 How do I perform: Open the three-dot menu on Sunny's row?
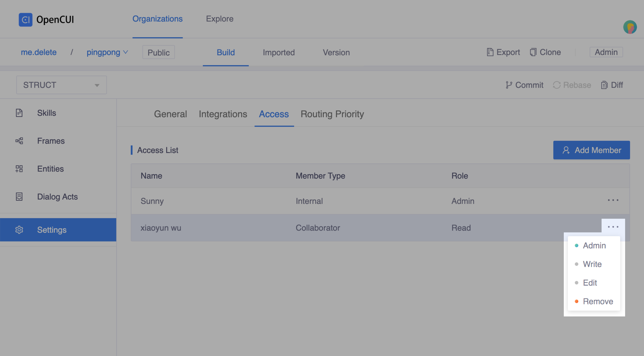click(x=613, y=200)
